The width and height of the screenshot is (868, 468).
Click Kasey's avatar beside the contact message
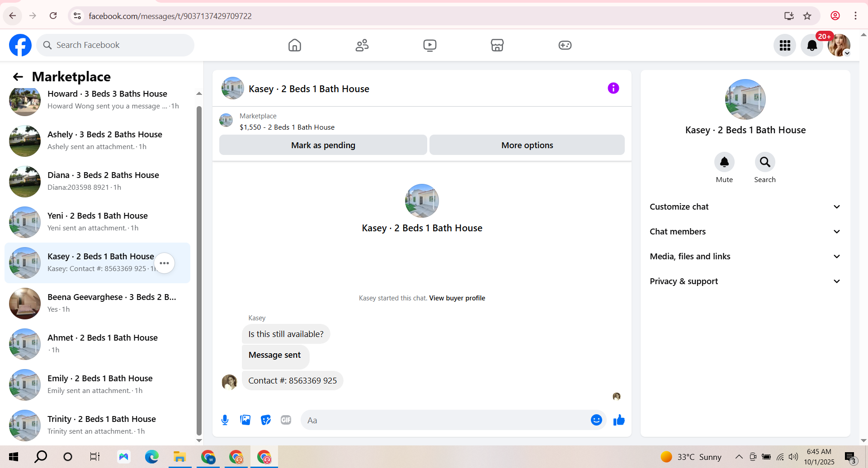[x=230, y=382]
